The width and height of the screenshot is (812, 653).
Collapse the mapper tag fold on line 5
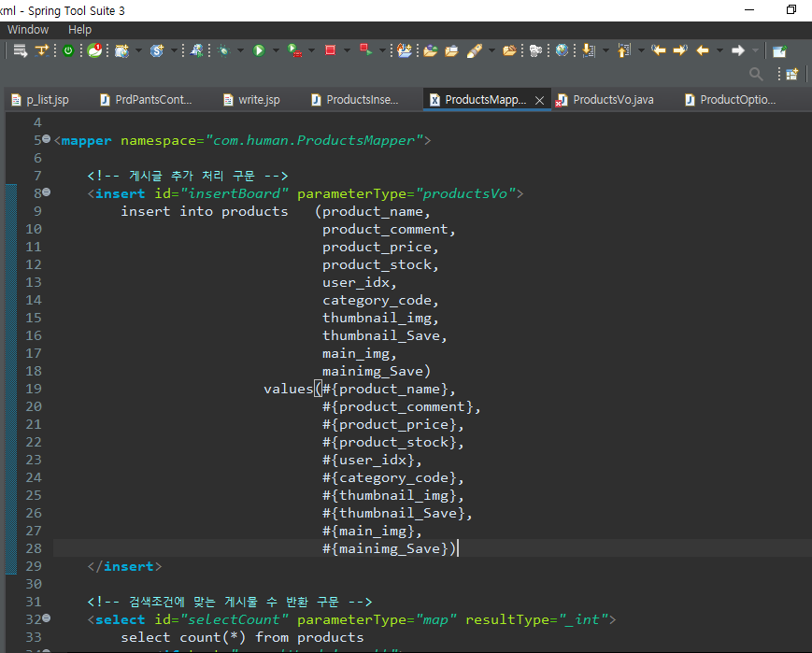pos(47,140)
